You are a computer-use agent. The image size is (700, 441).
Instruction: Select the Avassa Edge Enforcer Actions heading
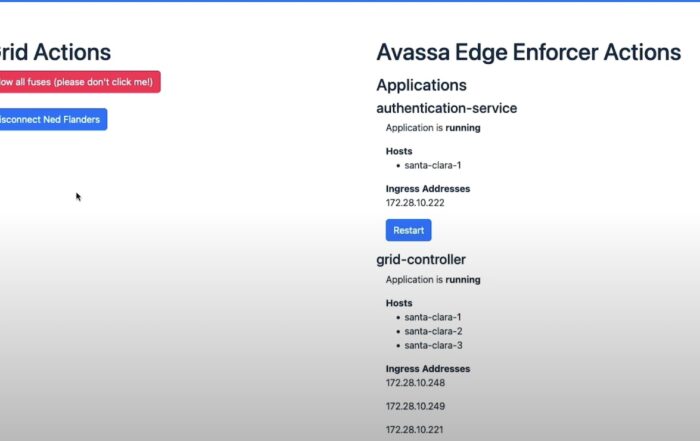pos(529,52)
